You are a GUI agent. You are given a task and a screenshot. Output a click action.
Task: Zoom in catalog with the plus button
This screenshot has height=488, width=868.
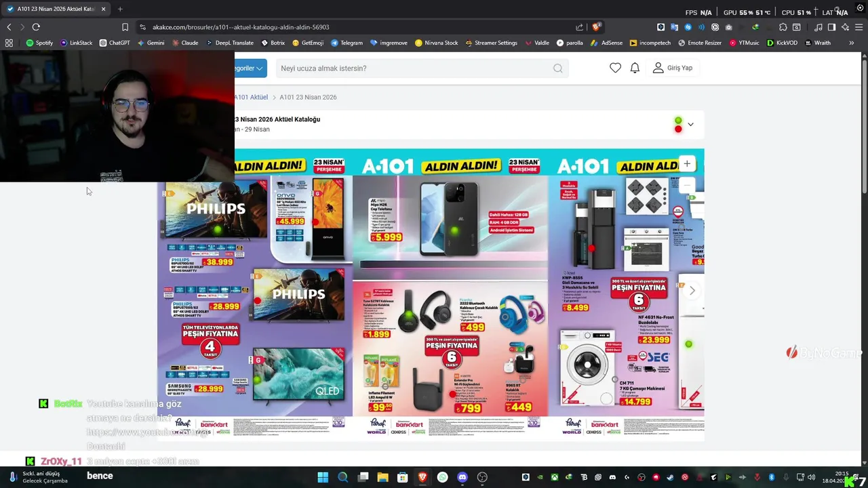click(x=687, y=163)
